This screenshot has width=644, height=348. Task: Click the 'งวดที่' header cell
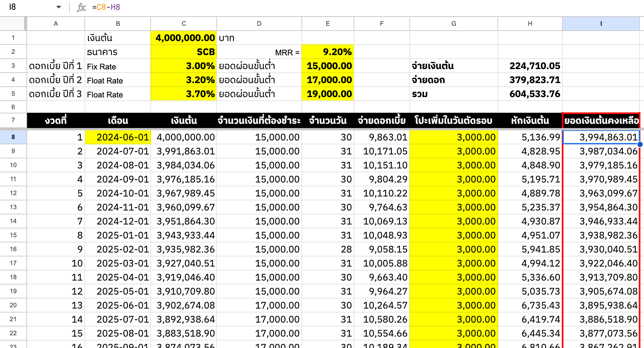click(x=56, y=121)
